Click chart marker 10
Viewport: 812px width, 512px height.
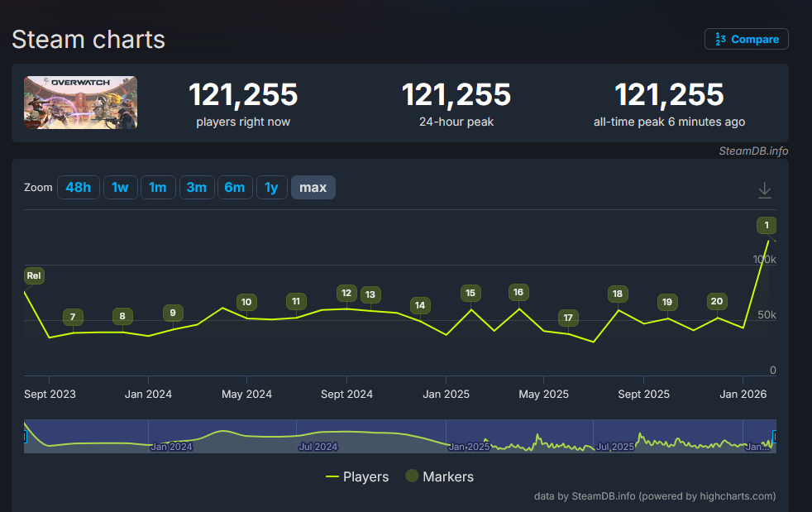point(246,302)
